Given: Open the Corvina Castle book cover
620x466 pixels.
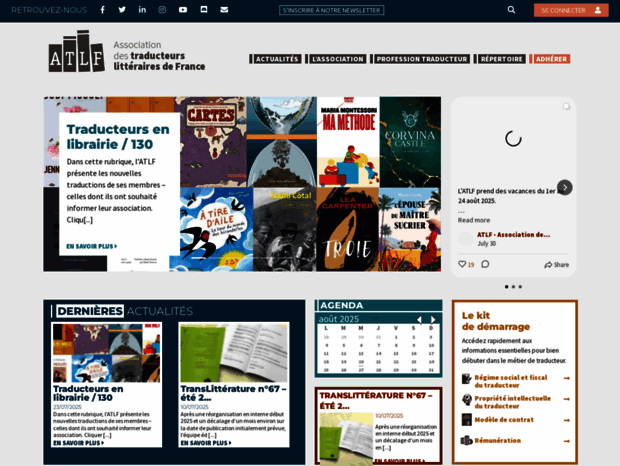Looking at the screenshot, I should click(410, 142).
